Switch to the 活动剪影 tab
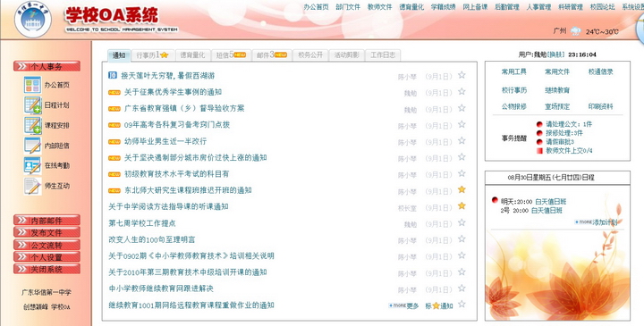The image size is (644, 326). coord(347,55)
